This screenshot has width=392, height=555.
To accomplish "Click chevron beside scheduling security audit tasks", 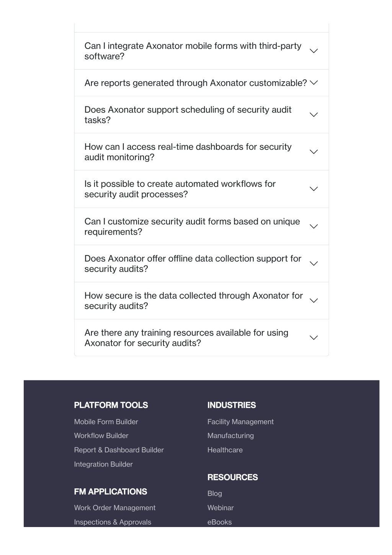I will coord(314,115).
